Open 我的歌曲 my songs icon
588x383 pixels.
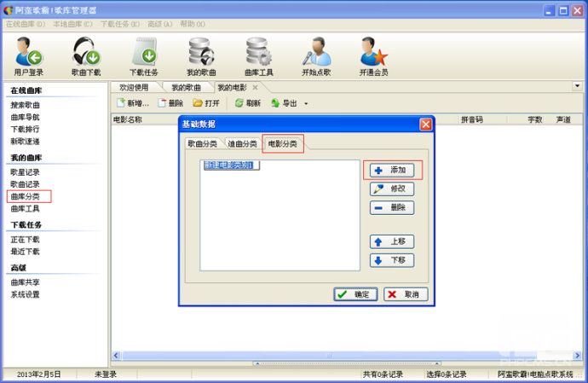coord(201,56)
